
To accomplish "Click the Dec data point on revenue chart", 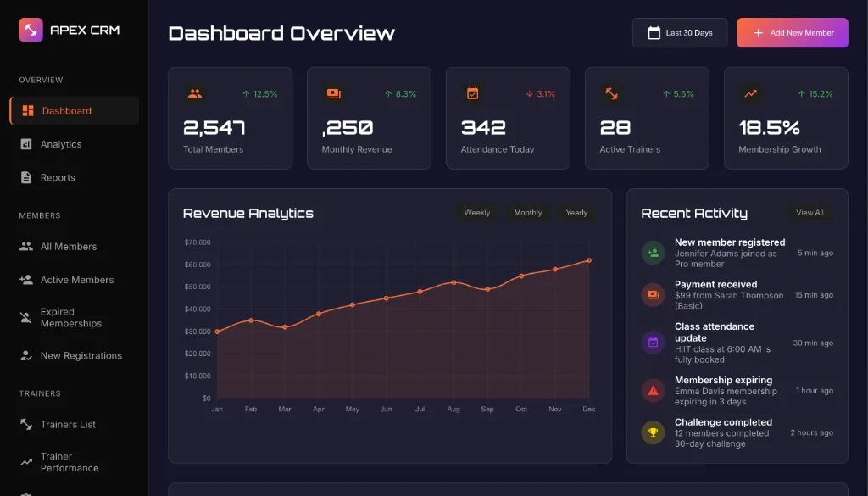I will click(589, 260).
